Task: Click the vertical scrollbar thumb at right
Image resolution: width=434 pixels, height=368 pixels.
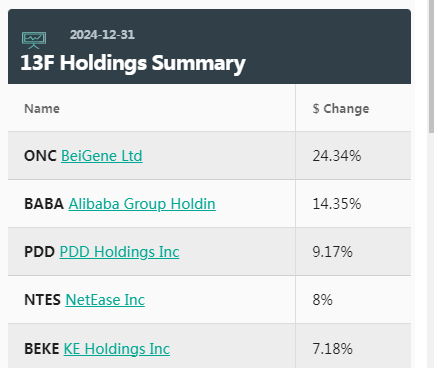Action: coord(431,67)
